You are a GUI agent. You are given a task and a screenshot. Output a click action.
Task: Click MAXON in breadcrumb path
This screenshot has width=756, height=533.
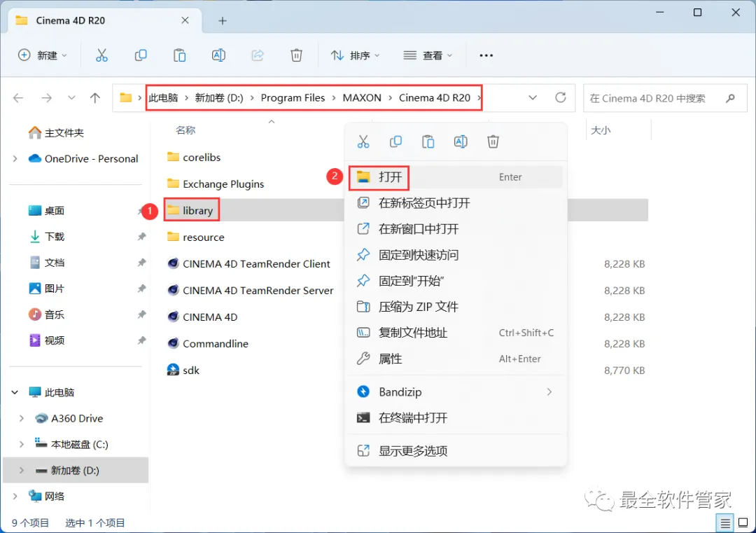coord(362,98)
